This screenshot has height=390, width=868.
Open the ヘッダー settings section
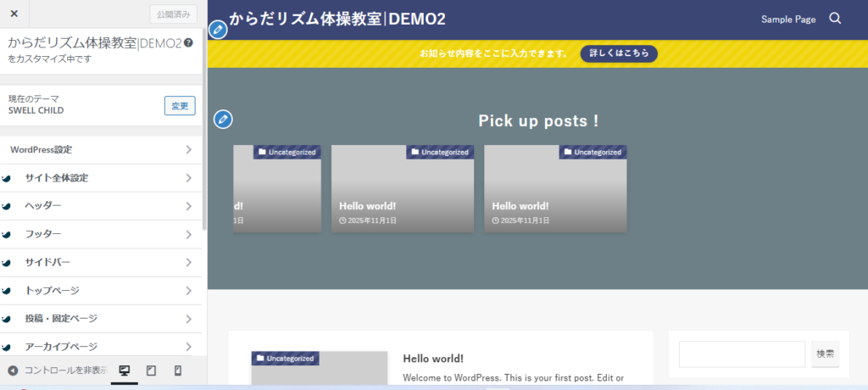pyautogui.click(x=101, y=206)
